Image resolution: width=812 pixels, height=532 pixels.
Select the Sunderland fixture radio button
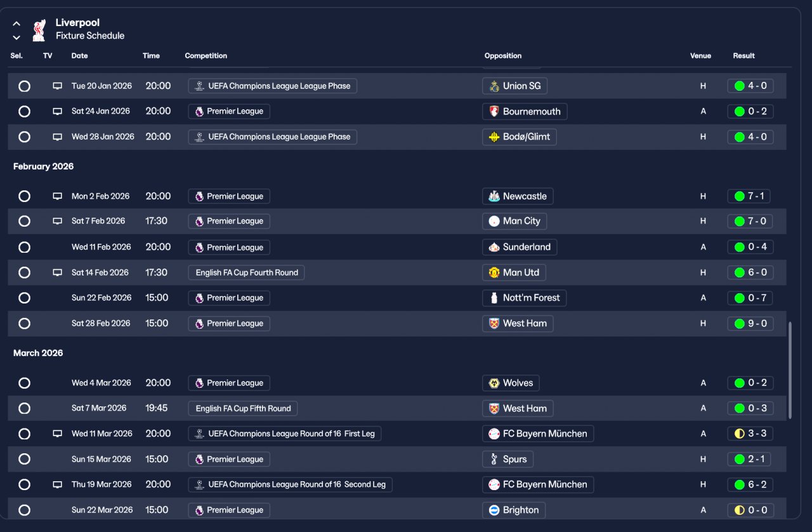[24, 247]
